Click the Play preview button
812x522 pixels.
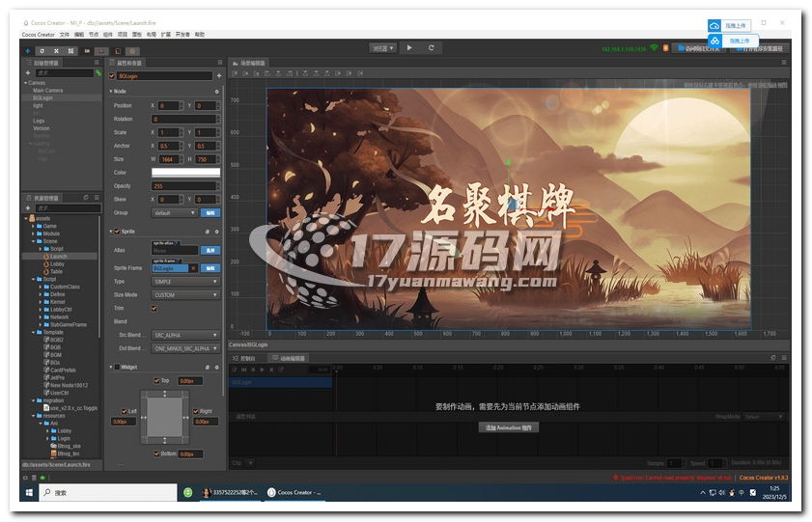[x=409, y=47]
